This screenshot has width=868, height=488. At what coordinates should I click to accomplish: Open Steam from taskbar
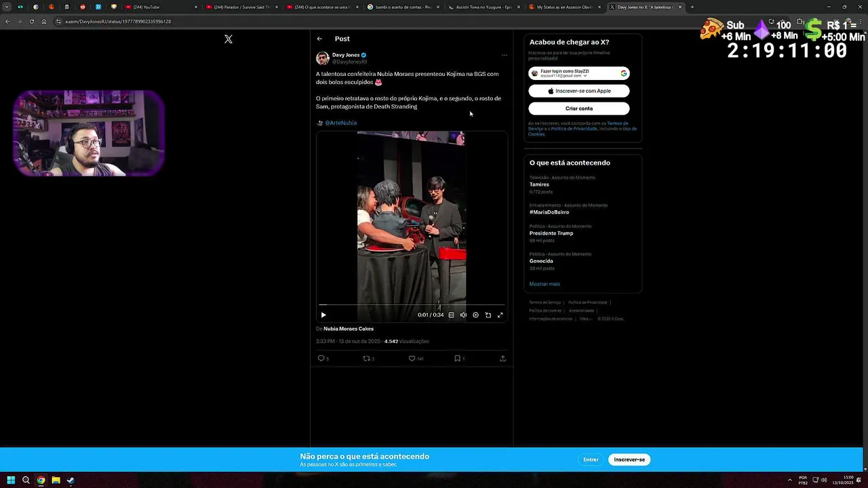coord(71,481)
